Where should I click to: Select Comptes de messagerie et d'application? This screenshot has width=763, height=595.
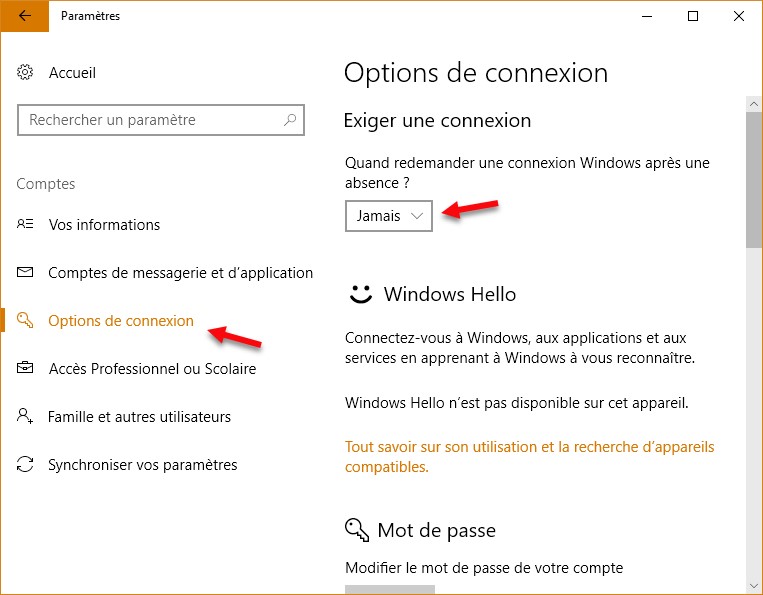point(180,273)
